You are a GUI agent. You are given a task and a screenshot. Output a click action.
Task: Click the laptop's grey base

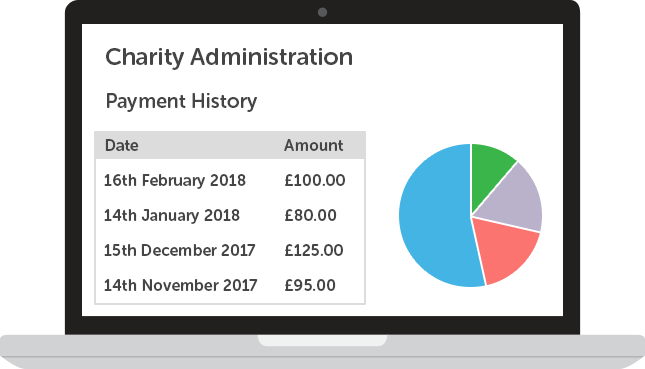[322, 352]
